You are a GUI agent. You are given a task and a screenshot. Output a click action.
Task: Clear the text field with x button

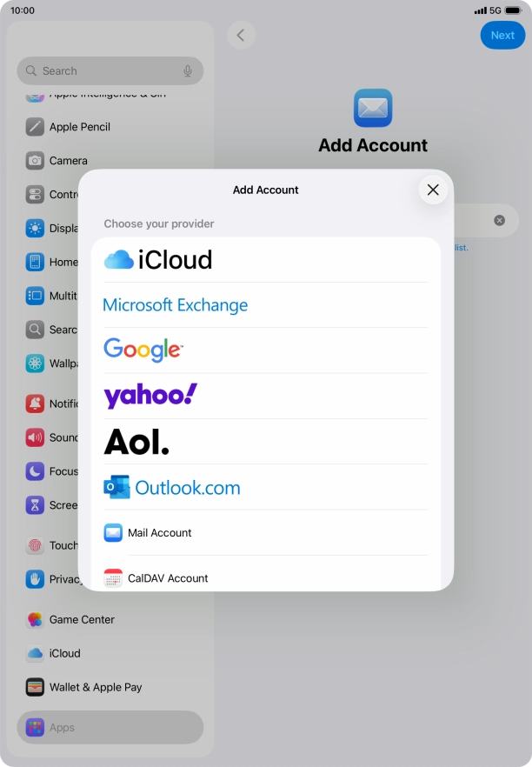[500, 220]
